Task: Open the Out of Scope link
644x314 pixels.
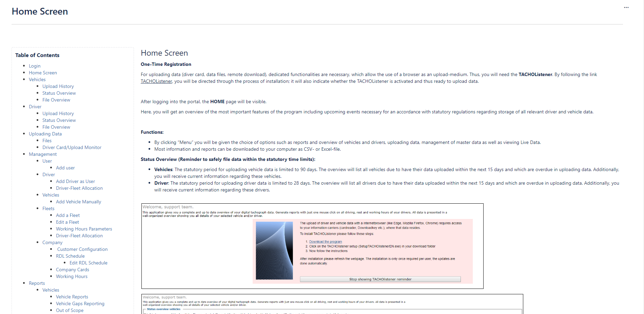Action: pos(70,310)
